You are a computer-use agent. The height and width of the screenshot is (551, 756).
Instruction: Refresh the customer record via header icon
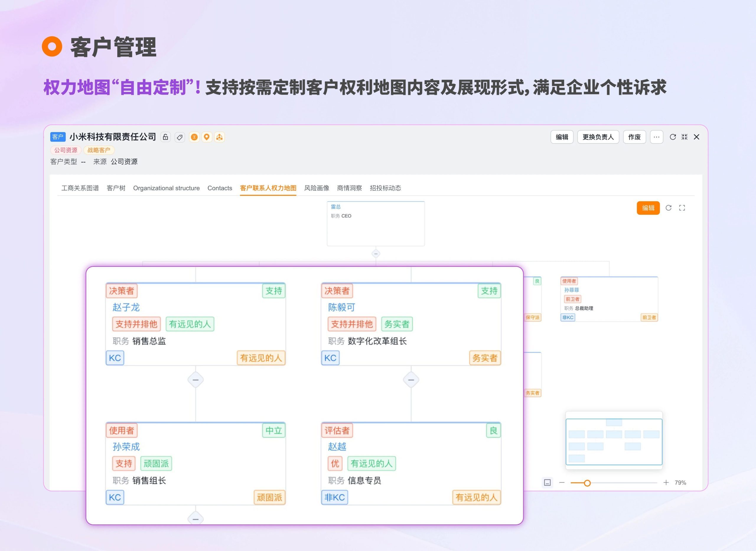673,137
